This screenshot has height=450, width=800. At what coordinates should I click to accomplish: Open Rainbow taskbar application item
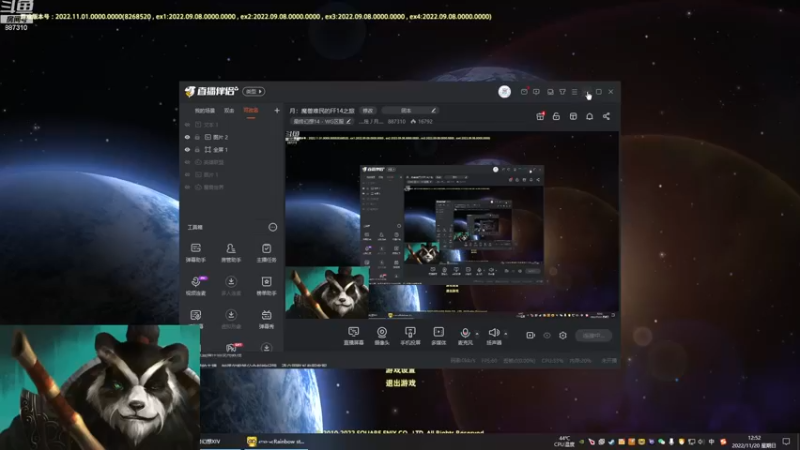[x=276, y=441]
